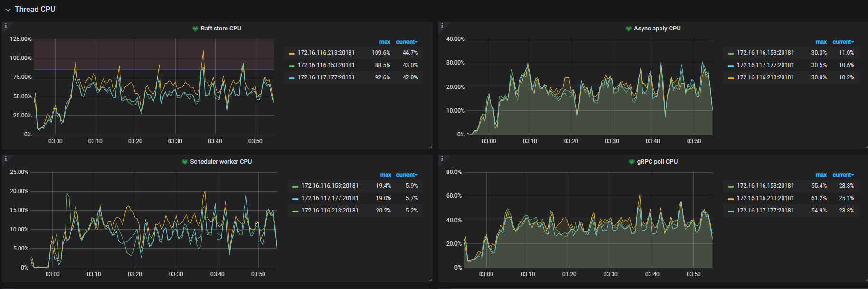Screen dimensions: 868x289
Task: Click resize handle at Raft store CPU panel corner
Action: coord(430,147)
